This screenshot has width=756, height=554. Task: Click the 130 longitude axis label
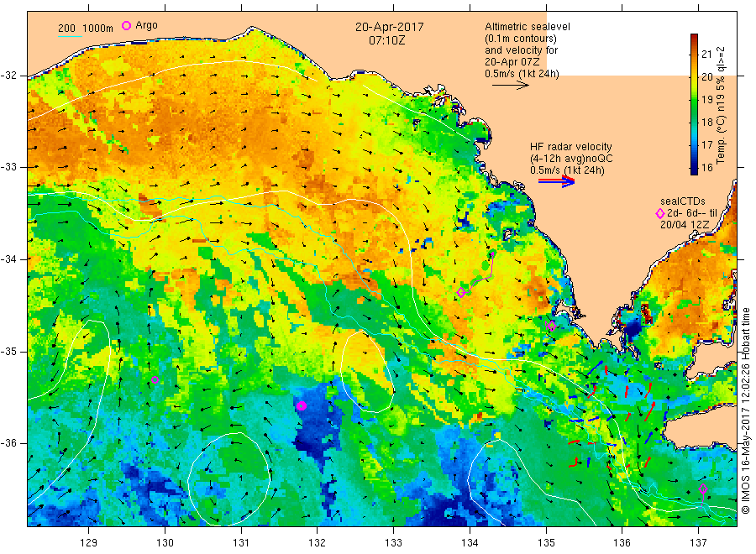pos(165,543)
